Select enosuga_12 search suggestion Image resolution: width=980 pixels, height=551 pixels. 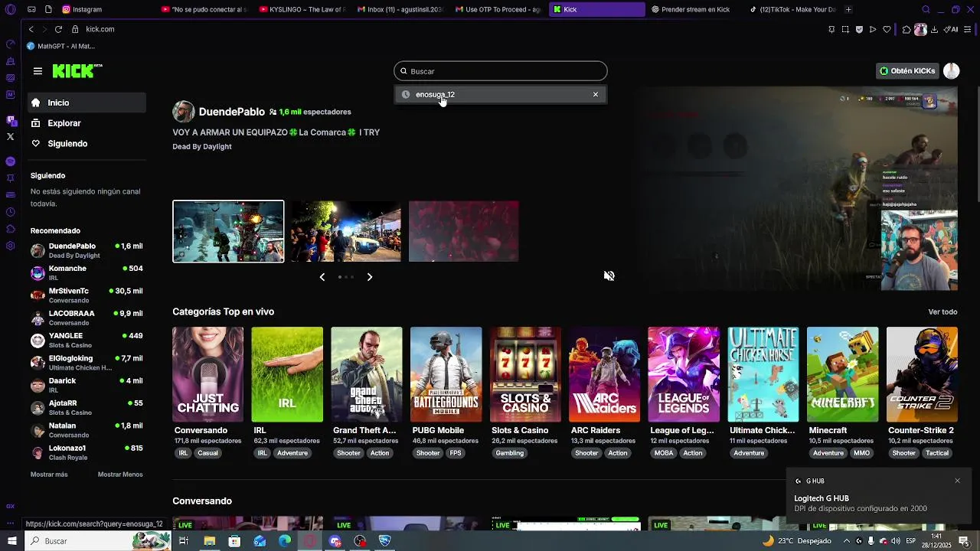[x=500, y=95]
